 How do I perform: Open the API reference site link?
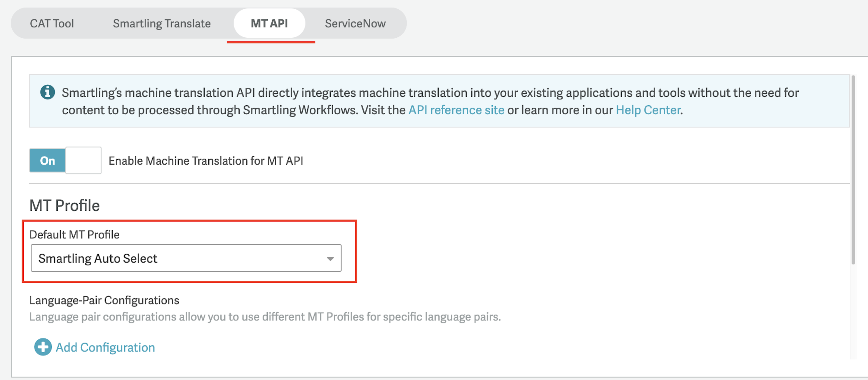pyautogui.click(x=456, y=110)
